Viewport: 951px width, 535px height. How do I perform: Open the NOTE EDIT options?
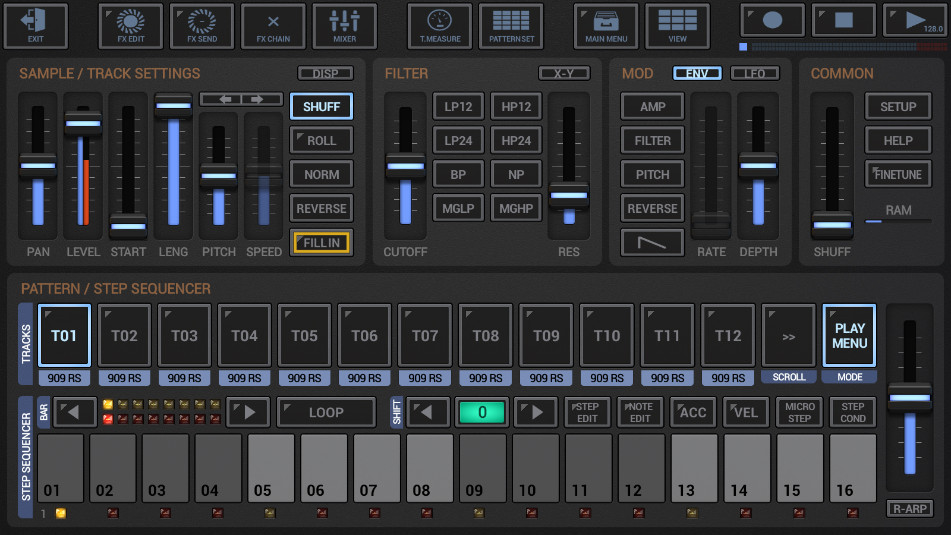pos(640,412)
